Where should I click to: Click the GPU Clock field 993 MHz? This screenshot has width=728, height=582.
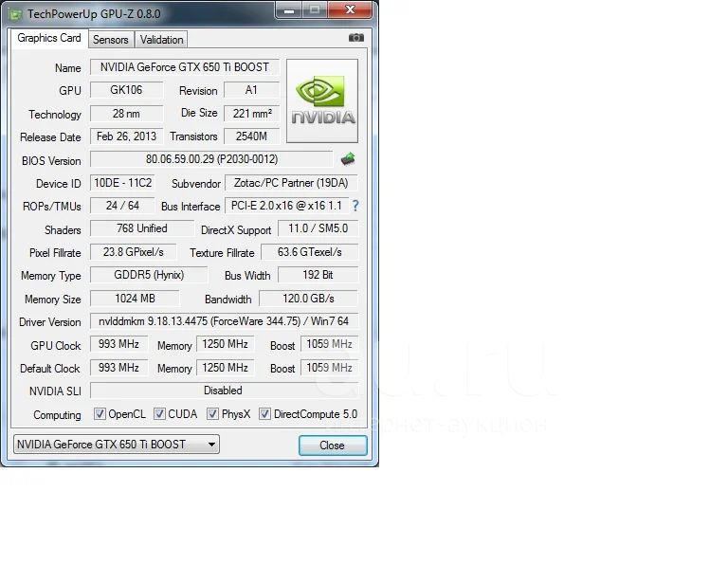[x=118, y=344]
